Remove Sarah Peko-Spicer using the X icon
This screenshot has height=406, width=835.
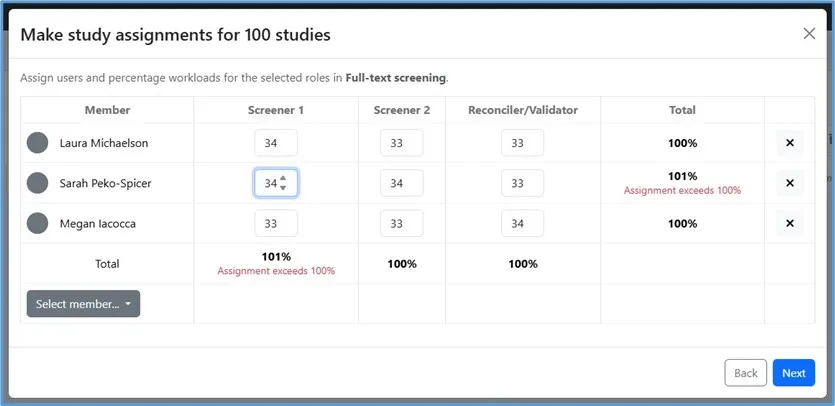[789, 183]
